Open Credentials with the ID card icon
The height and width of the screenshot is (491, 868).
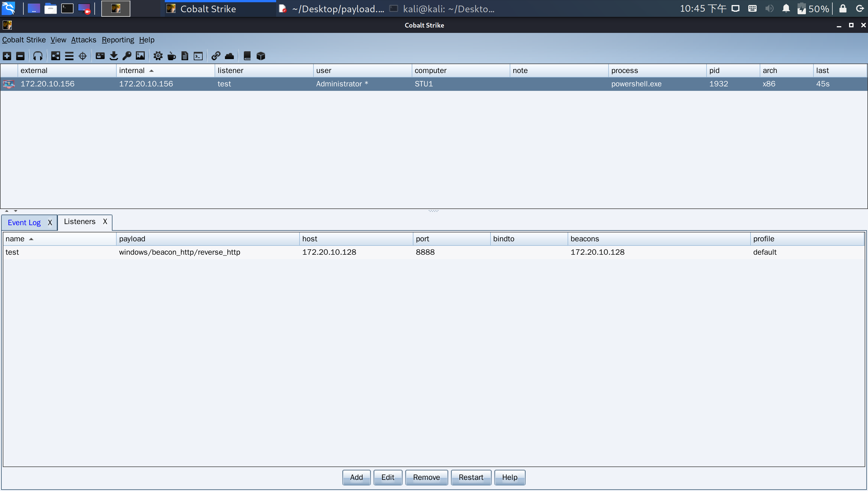[100, 56]
